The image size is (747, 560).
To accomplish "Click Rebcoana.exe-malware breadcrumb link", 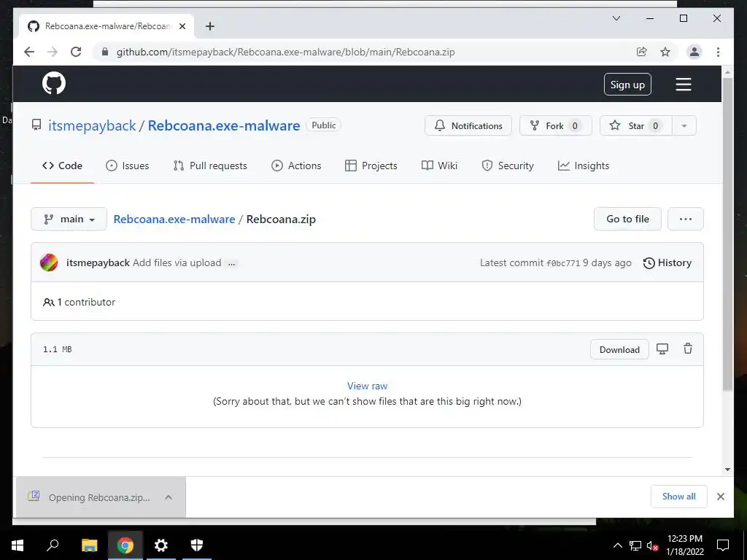I will coord(174,219).
